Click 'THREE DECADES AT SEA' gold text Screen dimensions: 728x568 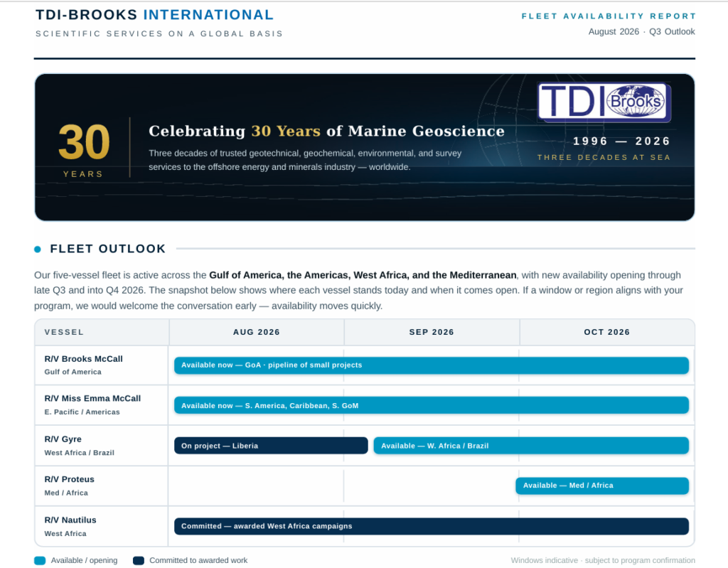pos(604,157)
